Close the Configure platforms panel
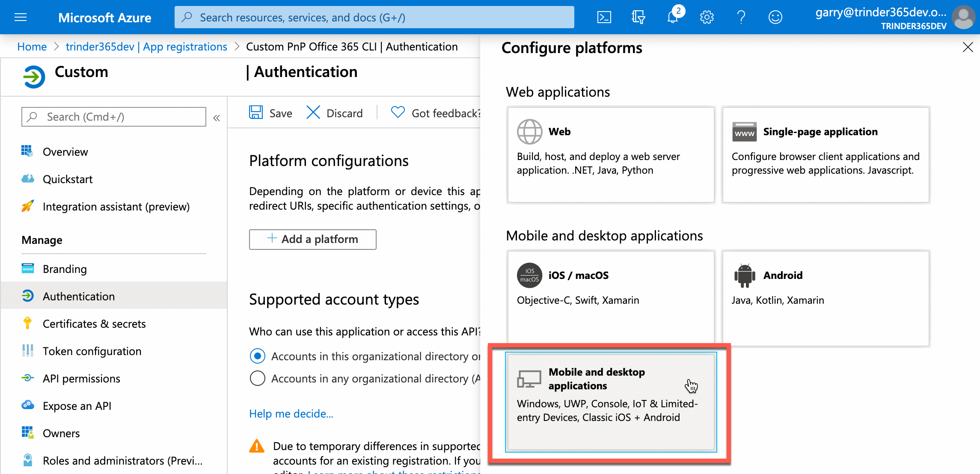 click(x=968, y=47)
